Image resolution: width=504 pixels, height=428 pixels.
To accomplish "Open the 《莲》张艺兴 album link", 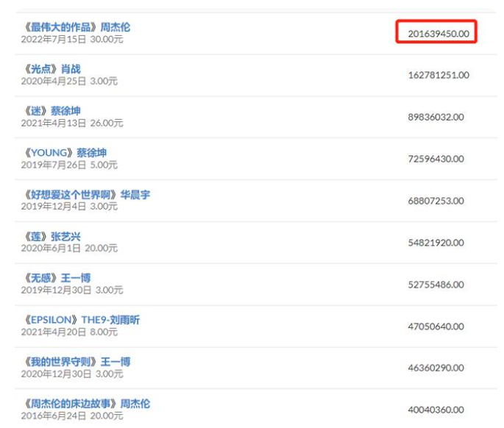I will click(x=52, y=237).
